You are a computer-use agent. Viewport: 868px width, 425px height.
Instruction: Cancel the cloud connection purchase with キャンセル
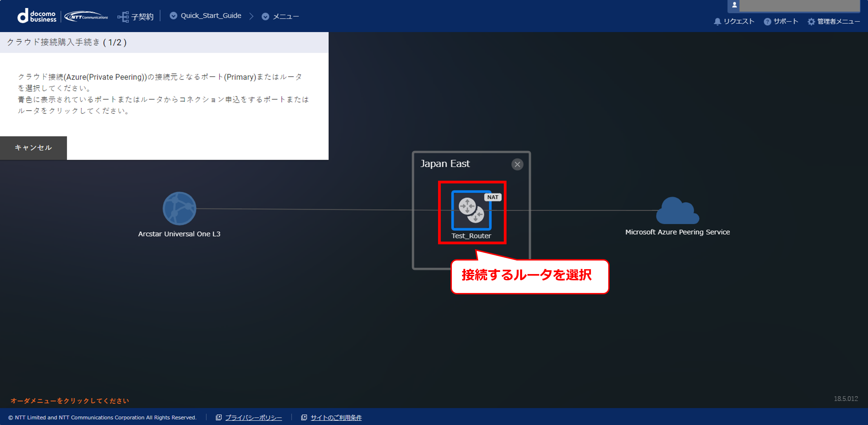(x=33, y=148)
